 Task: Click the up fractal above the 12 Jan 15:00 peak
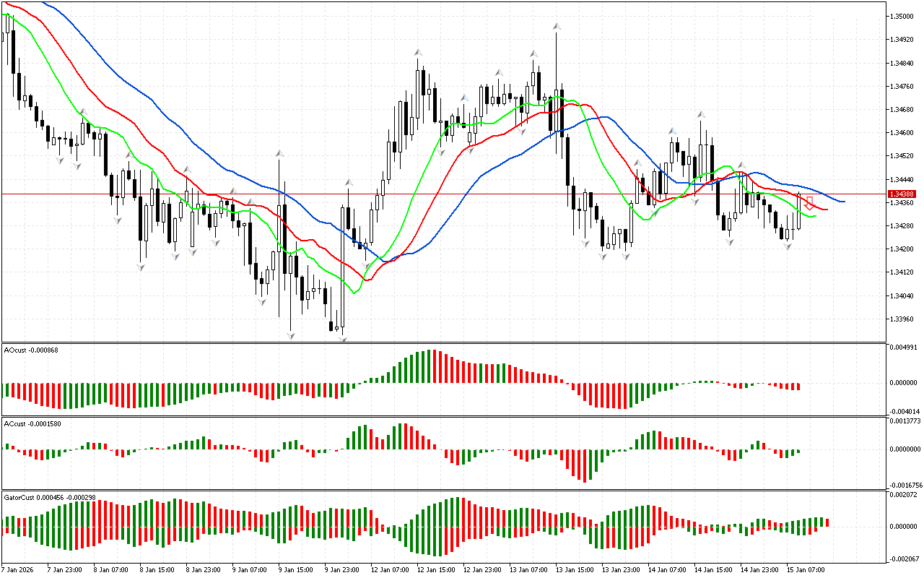pyautogui.click(x=418, y=52)
